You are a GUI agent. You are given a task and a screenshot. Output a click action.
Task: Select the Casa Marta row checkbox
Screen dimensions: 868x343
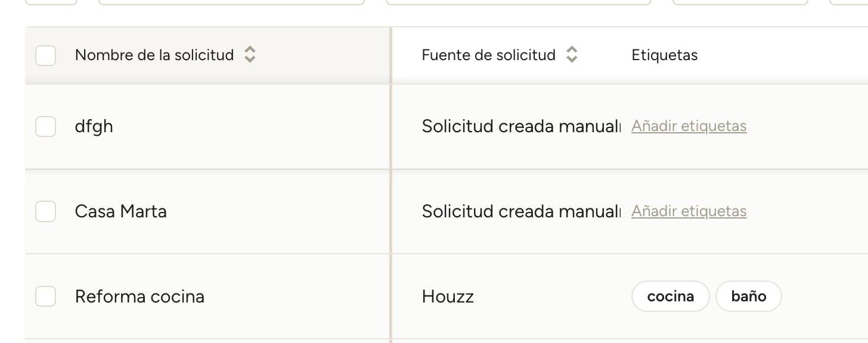coord(46,211)
